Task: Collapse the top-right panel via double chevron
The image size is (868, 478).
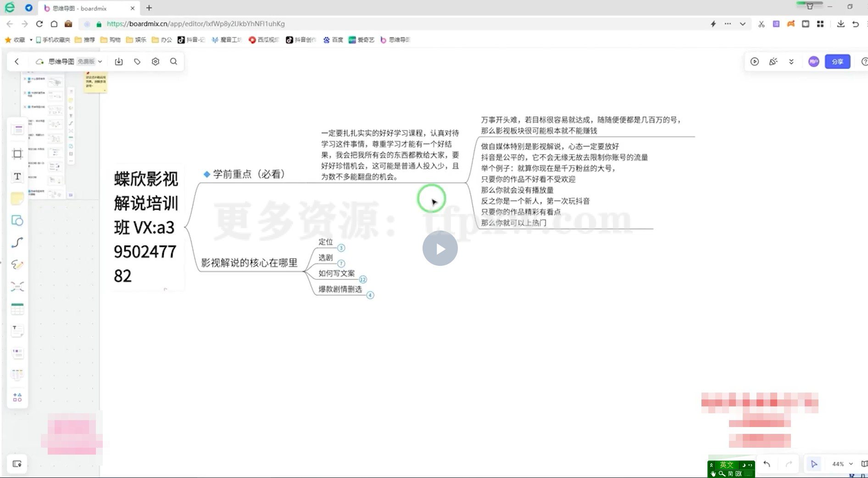Action: coord(791,61)
